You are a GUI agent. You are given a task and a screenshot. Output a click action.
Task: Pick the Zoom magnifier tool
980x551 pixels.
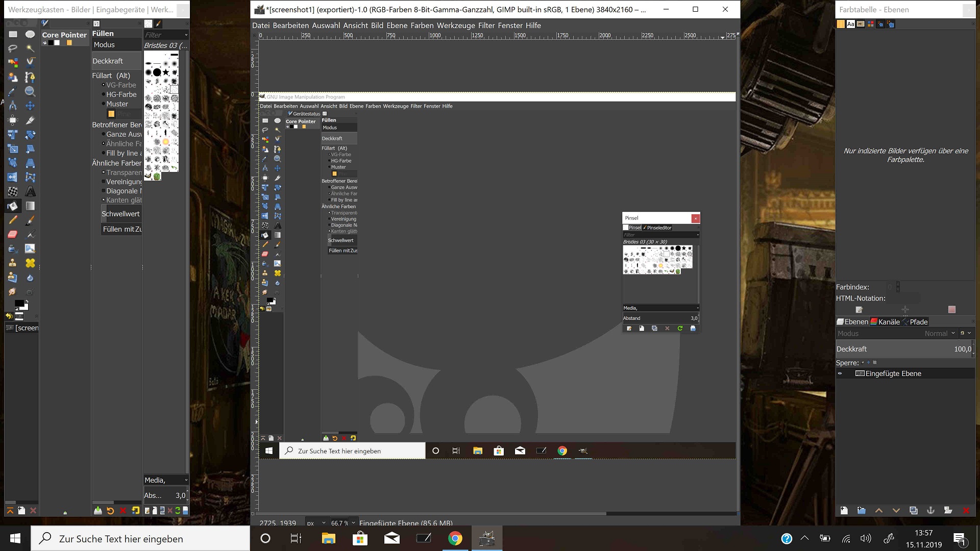[30, 92]
